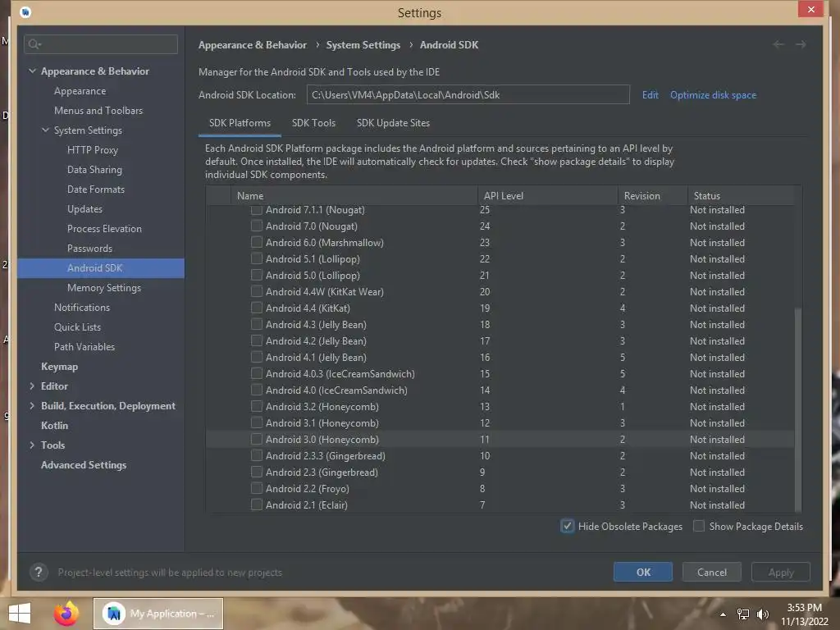Launch Firefox from the taskbar

pyautogui.click(x=66, y=614)
